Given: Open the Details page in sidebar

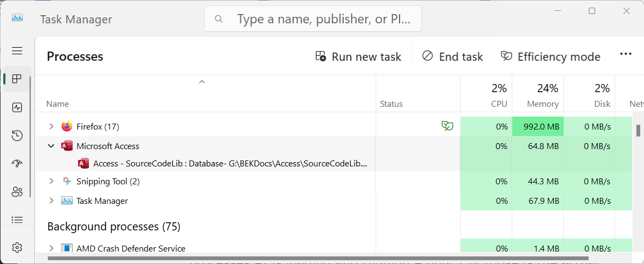Looking at the screenshot, I should 17,220.
